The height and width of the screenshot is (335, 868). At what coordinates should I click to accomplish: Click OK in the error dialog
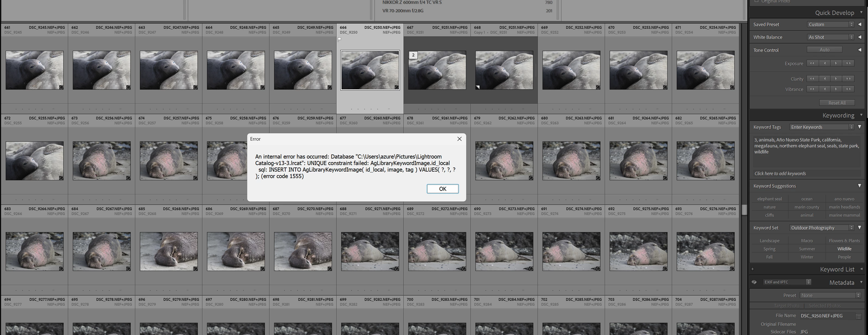443,189
